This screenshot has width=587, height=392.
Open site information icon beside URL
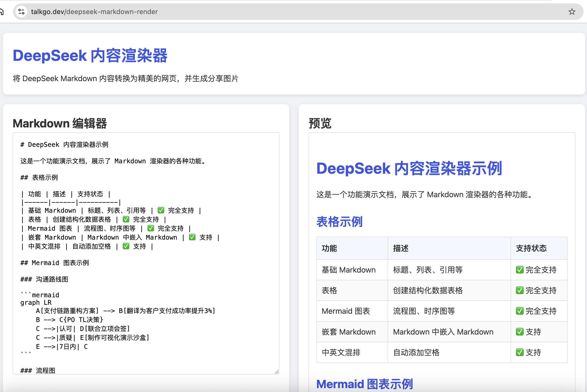[22, 12]
